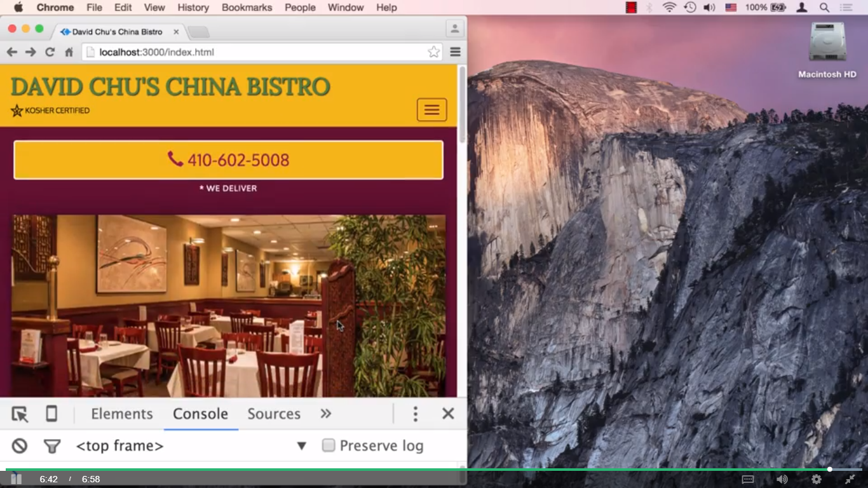Open the Bookmarks menu
The width and height of the screenshot is (868, 488).
247,8
